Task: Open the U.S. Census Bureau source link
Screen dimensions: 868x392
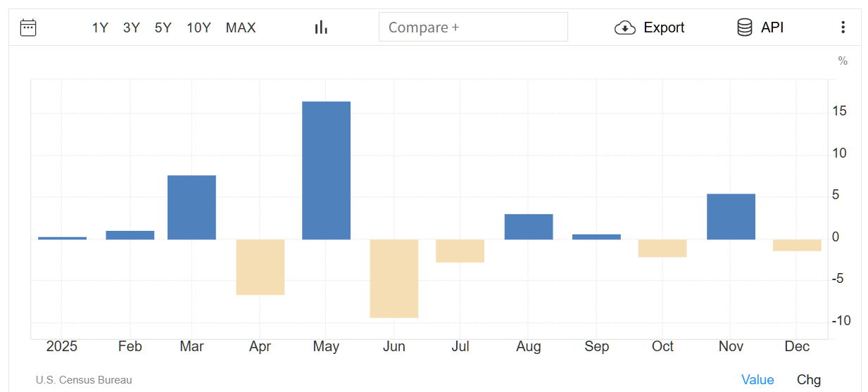Action: [84, 380]
